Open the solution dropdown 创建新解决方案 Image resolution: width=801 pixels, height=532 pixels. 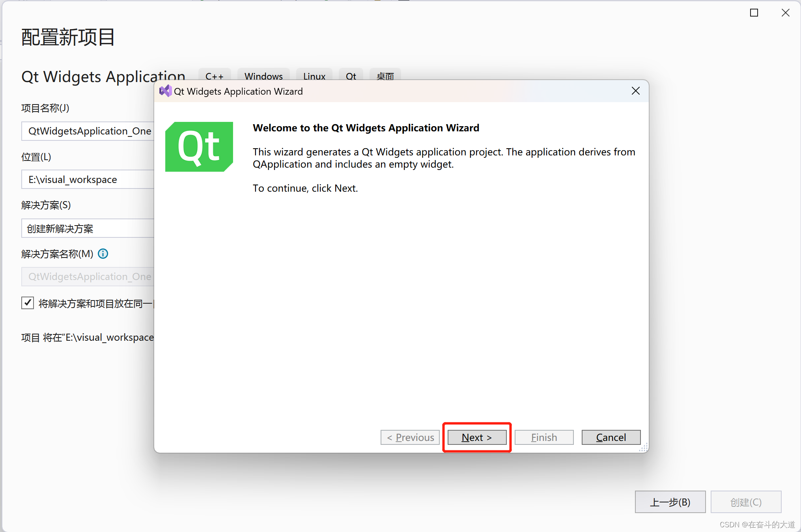point(88,228)
